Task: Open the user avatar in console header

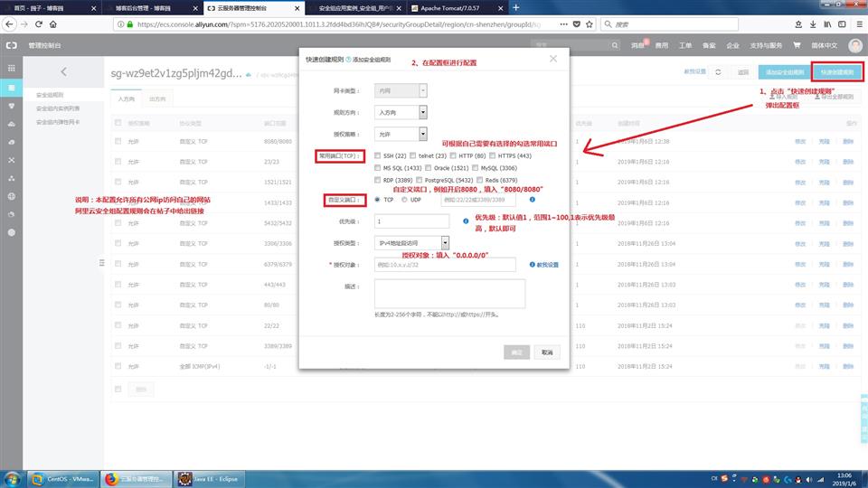Action: [855, 45]
